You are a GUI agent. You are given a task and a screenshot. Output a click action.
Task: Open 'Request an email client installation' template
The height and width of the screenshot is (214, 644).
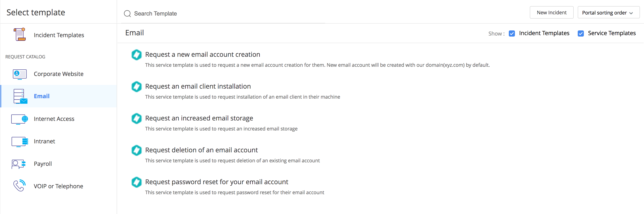[198, 86]
